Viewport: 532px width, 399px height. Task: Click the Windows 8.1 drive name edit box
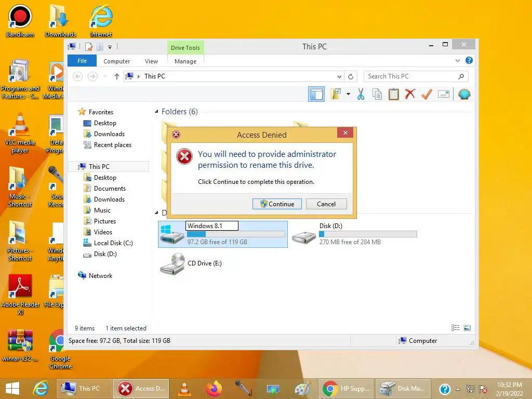[x=212, y=225]
